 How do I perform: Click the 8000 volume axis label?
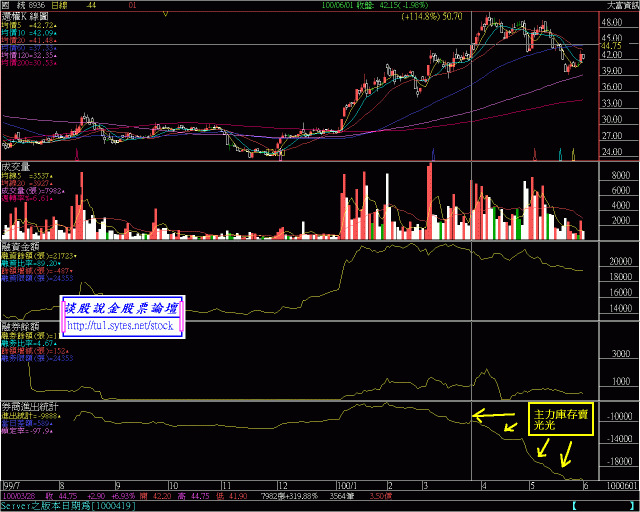(621, 175)
